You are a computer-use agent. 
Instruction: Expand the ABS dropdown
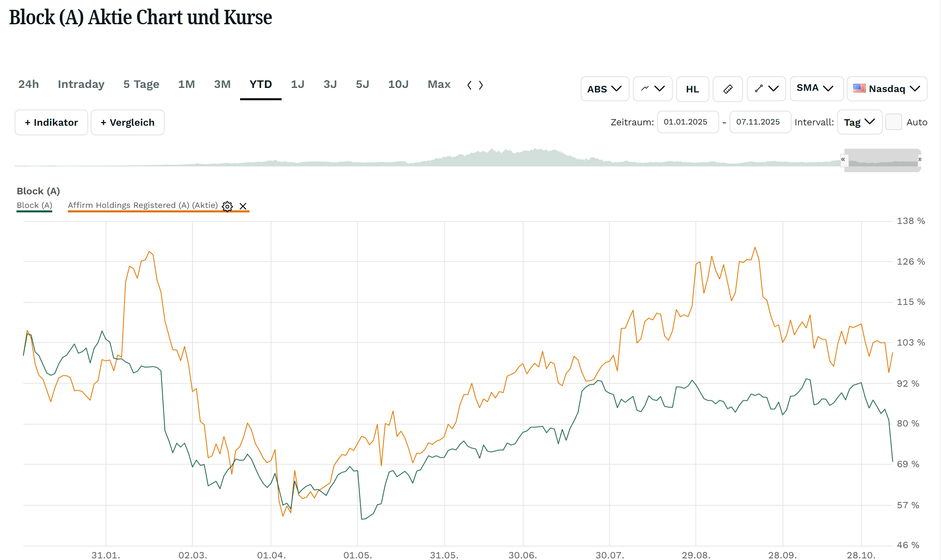[x=604, y=89]
